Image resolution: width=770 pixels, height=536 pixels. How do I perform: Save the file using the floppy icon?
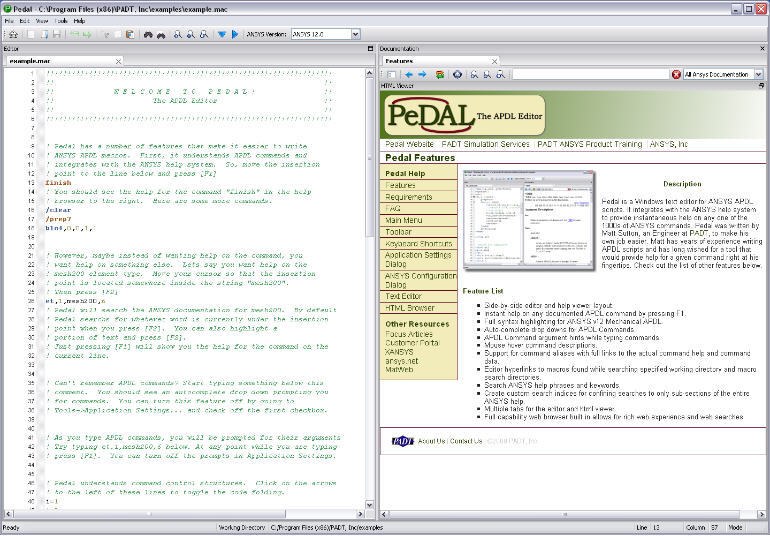[x=57, y=34]
